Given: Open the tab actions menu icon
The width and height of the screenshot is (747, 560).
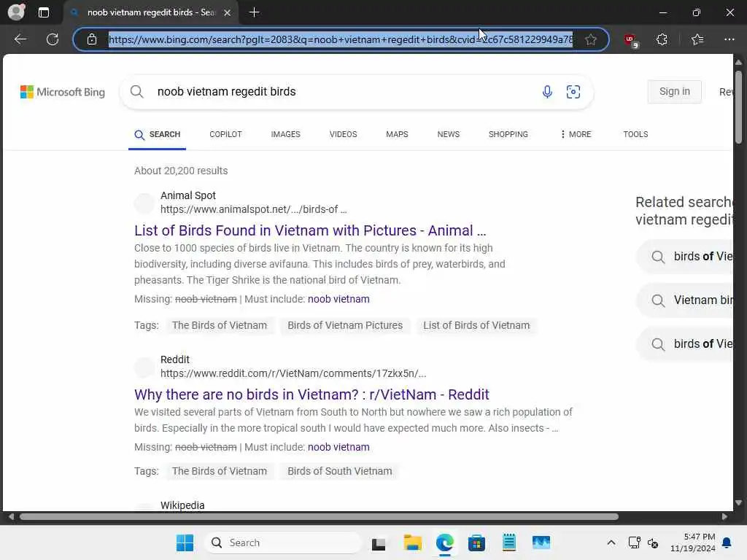Looking at the screenshot, I should pyautogui.click(x=43, y=12).
